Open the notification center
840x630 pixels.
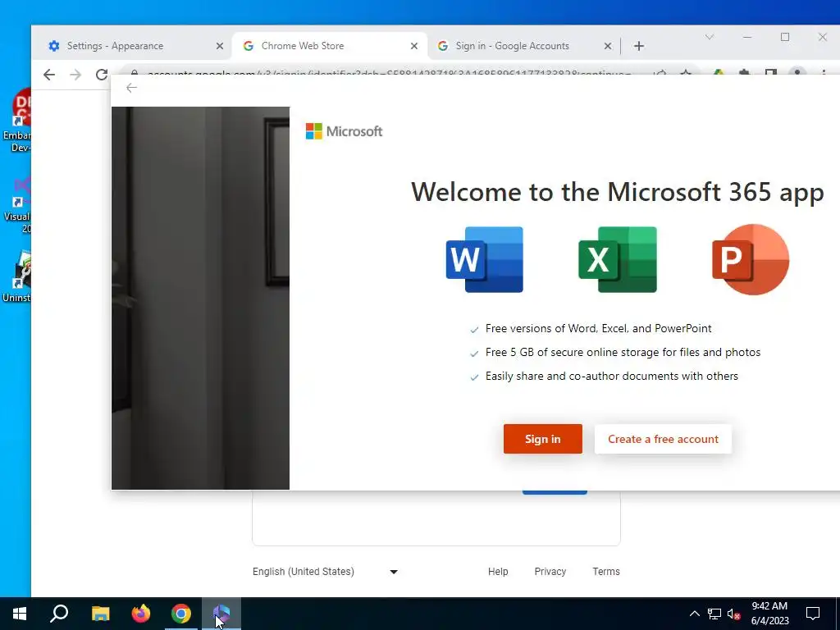pos(813,614)
